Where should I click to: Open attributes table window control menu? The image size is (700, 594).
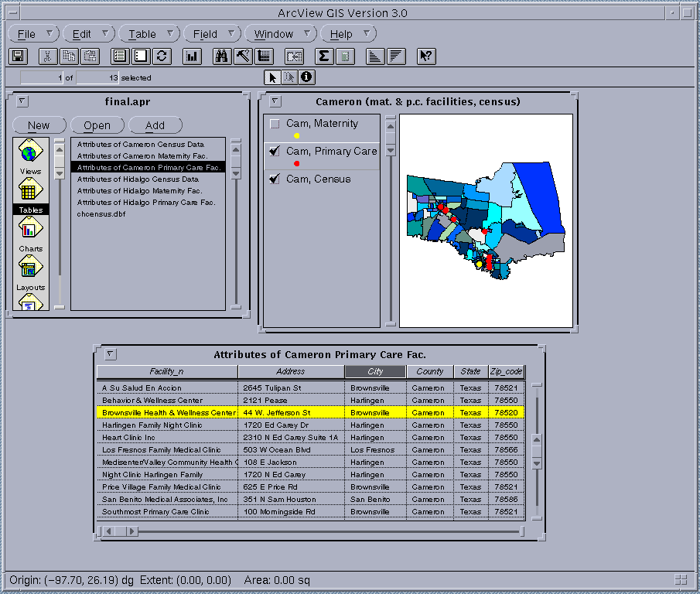tap(111, 354)
